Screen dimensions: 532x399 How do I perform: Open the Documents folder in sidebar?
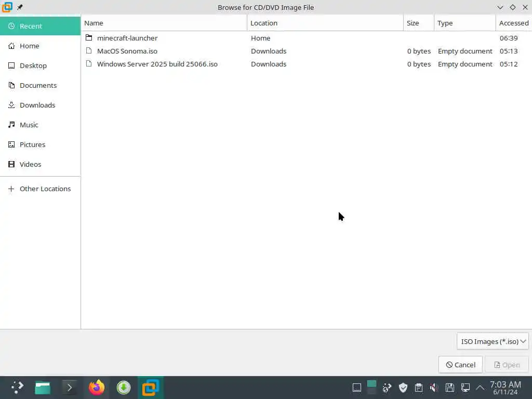[40, 85]
